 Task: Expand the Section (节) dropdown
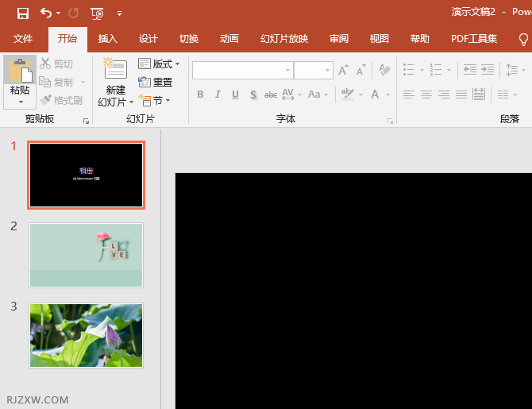(x=155, y=100)
